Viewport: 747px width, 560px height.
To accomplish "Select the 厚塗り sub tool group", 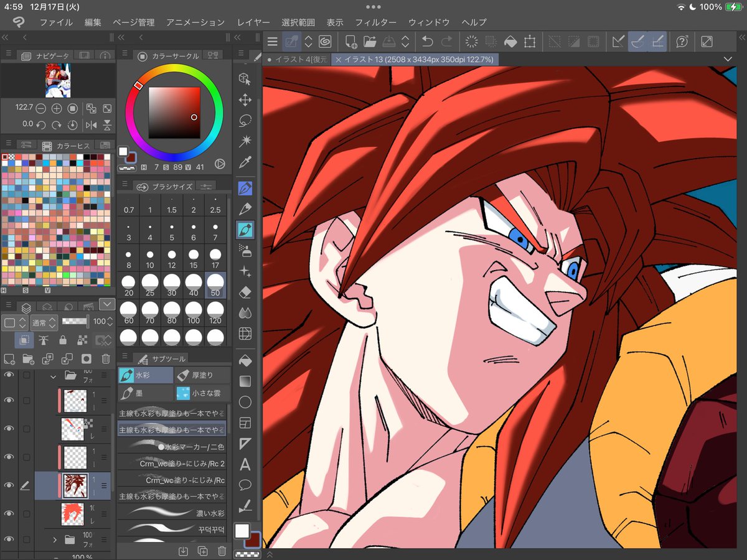I will pos(203,375).
